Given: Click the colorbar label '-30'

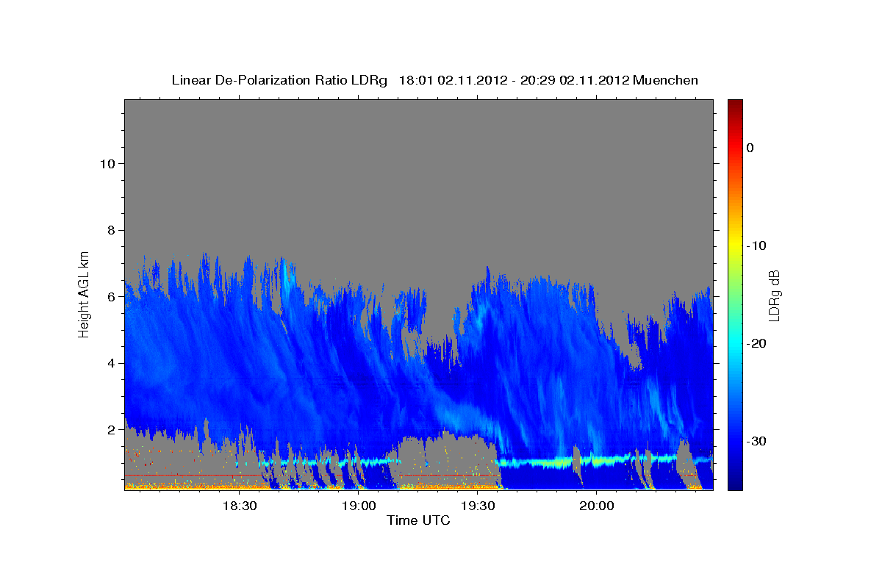Looking at the screenshot, I should click(756, 441).
